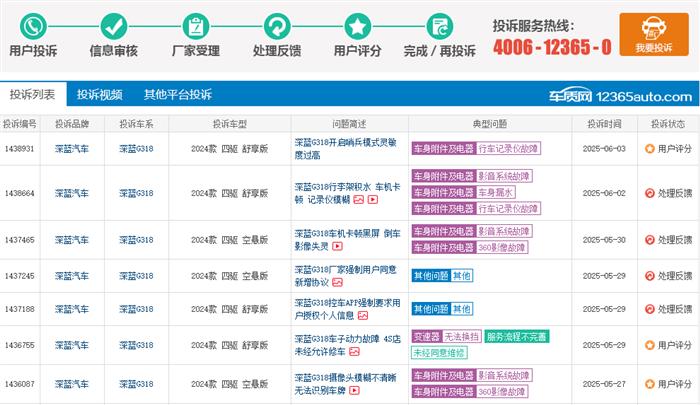Viewport: 700px width, 405px height.
Task: Click 处理反馈 status icon in row 1437465
Action: click(x=650, y=240)
